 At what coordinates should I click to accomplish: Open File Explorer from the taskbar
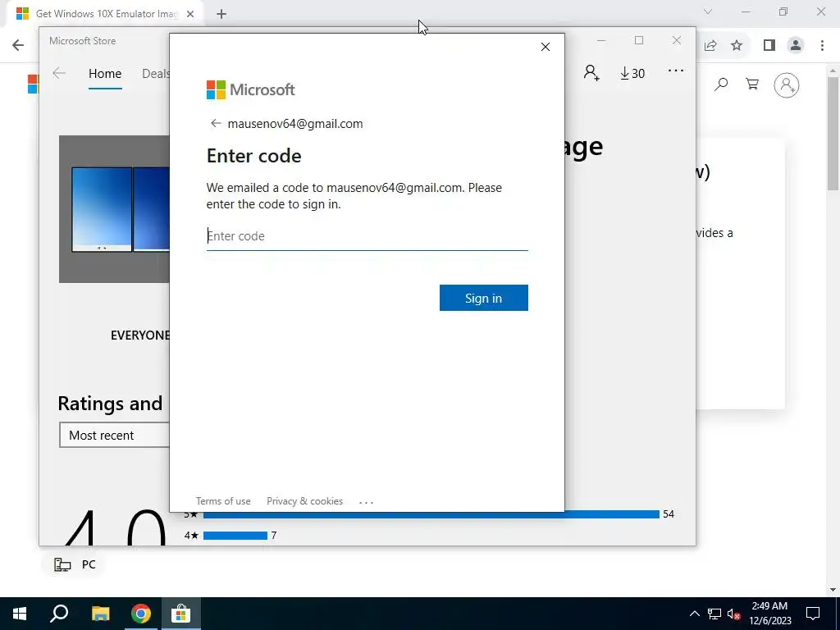coord(100,614)
